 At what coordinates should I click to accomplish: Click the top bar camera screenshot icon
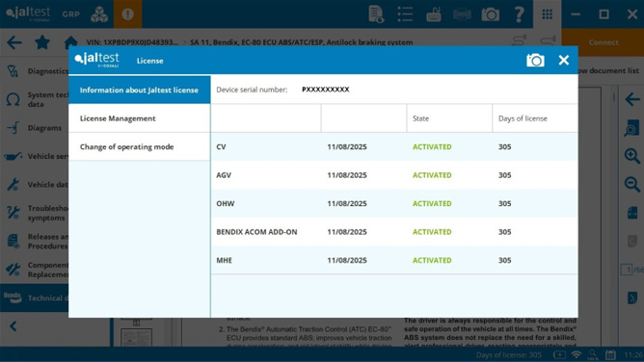[x=490, y=14]
